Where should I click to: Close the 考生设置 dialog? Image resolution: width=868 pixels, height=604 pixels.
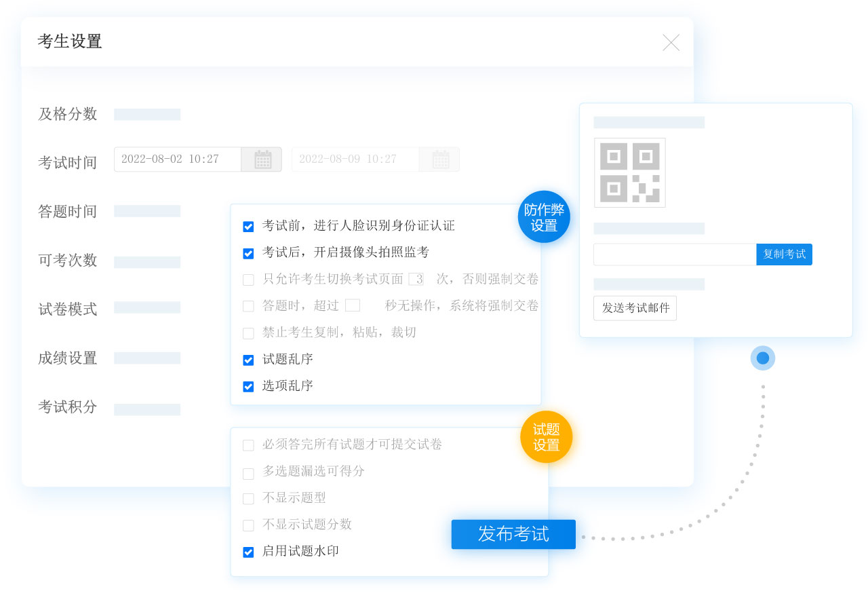[671, 43]
